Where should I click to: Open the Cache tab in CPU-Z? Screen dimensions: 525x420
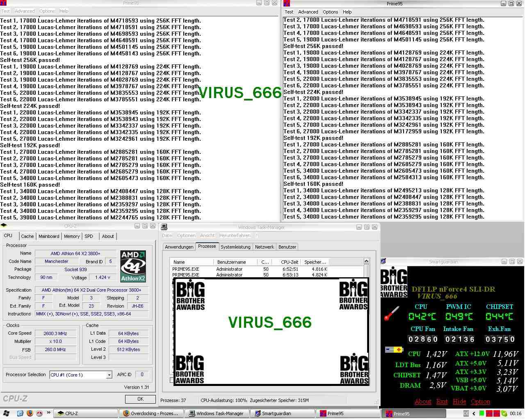[x=27, y=236]
